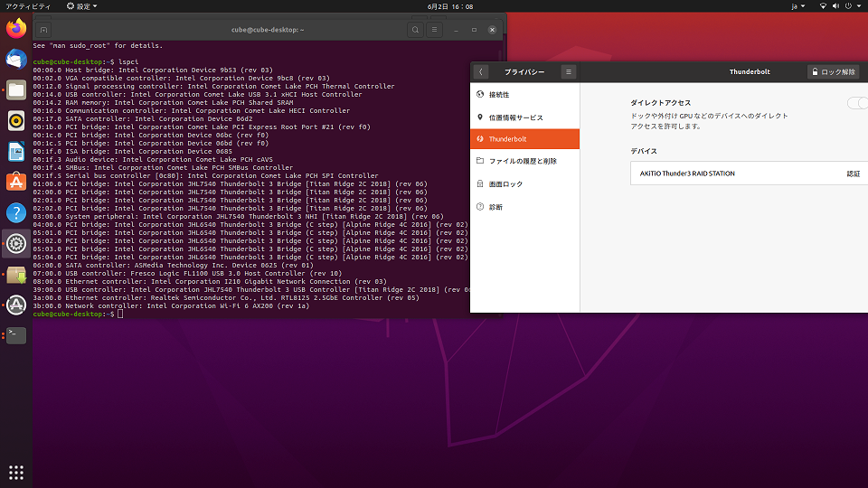This screenshot has height=488, width=868.
Task: Click the Comet Lake PCH cAVS audio line
Action: coord(153,159)
